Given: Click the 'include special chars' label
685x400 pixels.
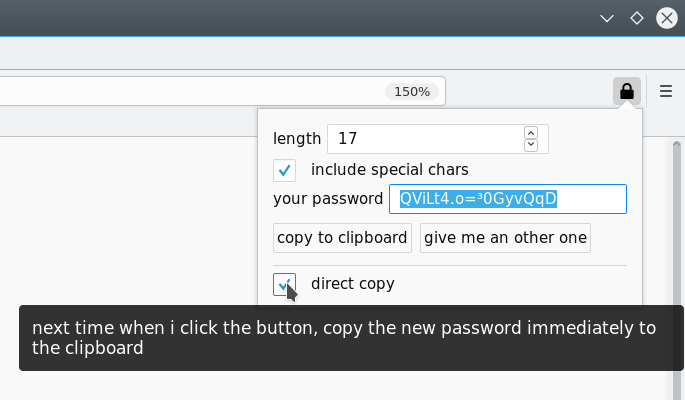Looking at the screenshot, I should click(x=390, y=169).
